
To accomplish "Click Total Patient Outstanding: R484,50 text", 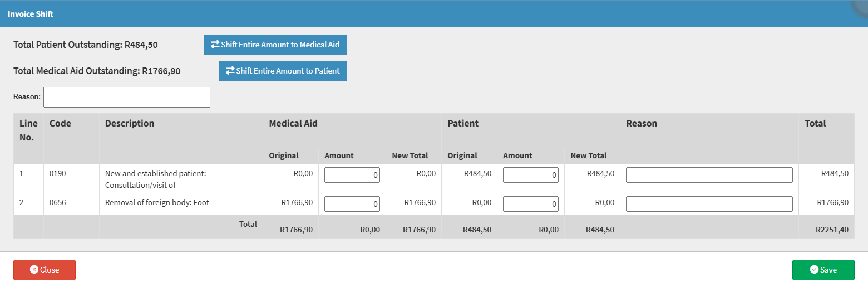I will pyautogui.click(x=86, y=45).
